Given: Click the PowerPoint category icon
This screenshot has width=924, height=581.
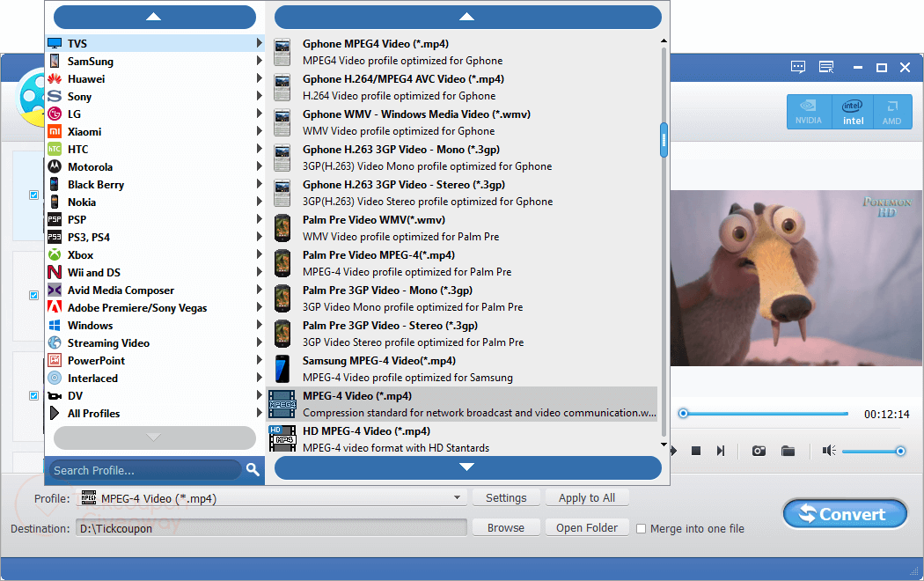Looking at the screenshot, I should 55,360.
